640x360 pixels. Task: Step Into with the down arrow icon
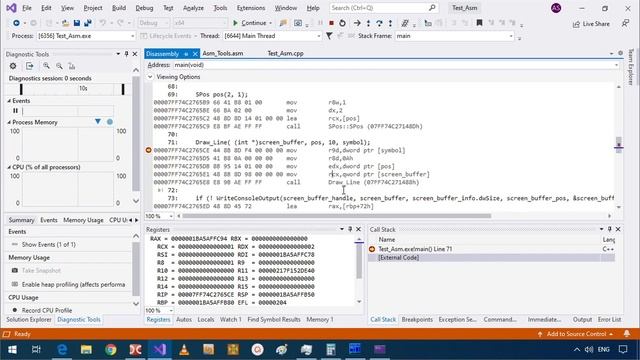coord(368,23)
